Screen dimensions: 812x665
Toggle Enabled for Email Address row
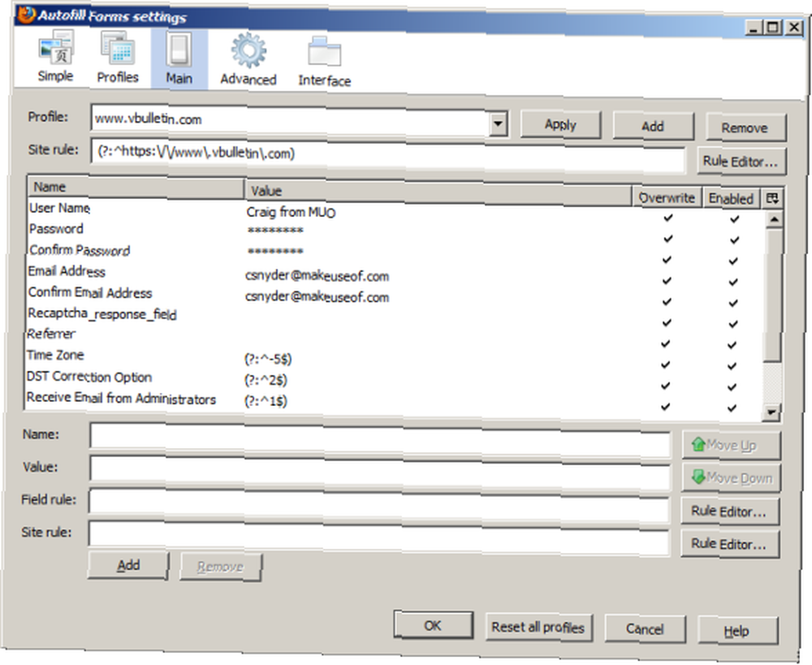point(733,282)
